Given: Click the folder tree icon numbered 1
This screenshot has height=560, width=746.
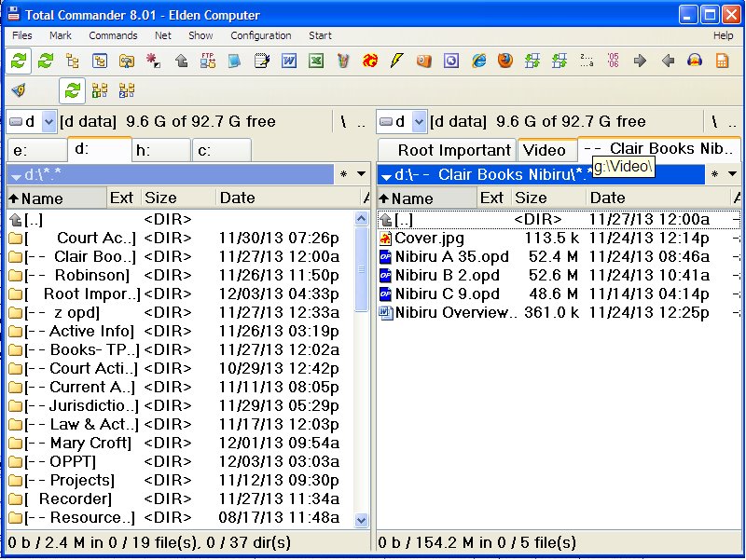Looking at the screenshot, I should tap(100, 90).
